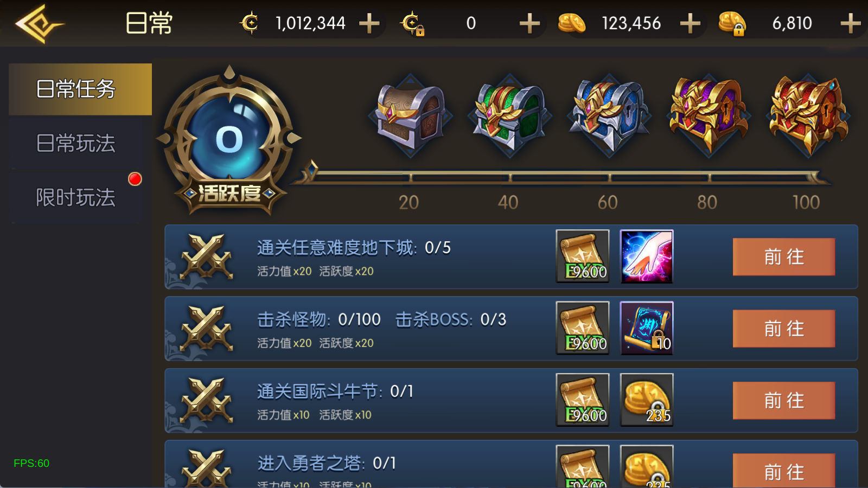This screenshot has width=868, height=488.
Task: Add bound gold next to 6,810
Action: [x=850, y=23]
